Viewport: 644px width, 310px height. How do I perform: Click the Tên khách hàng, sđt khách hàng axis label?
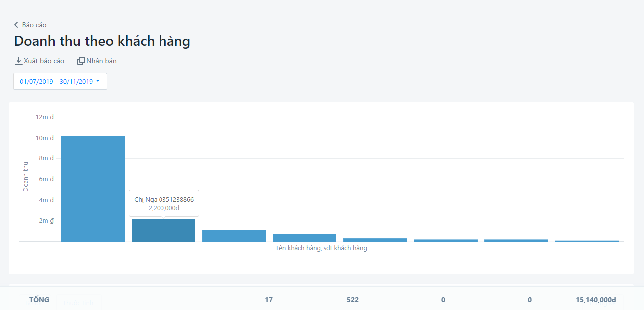coord(321,248)
